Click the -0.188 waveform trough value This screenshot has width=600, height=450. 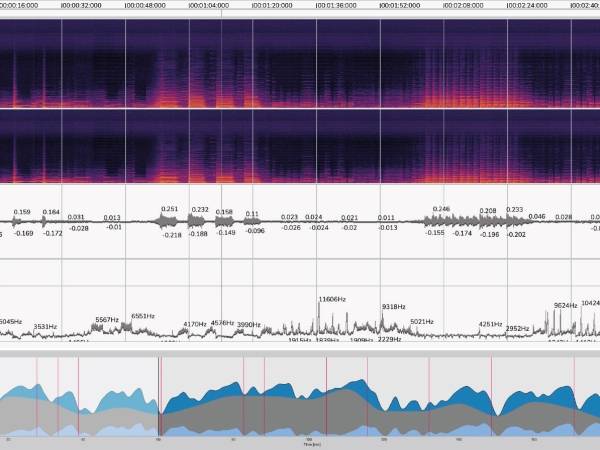pos(198,233)
